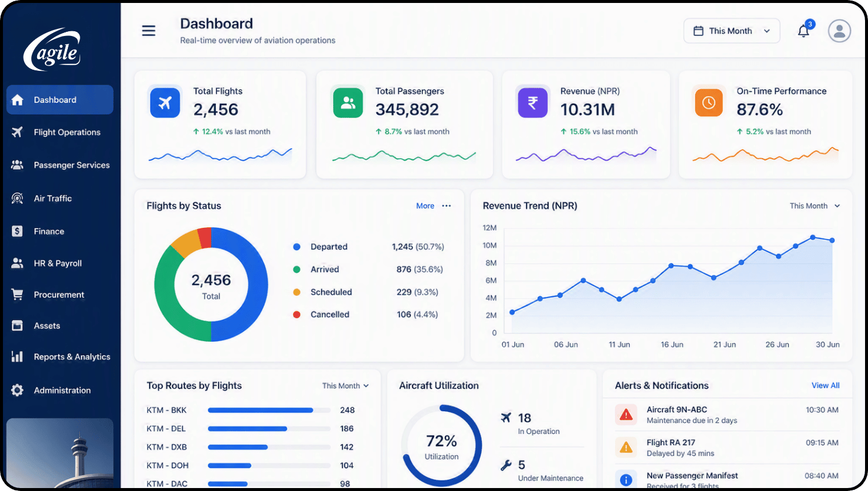Click the box icon beside Assets
This screenshot has height=491, width=868.
(x=18, y=326)
